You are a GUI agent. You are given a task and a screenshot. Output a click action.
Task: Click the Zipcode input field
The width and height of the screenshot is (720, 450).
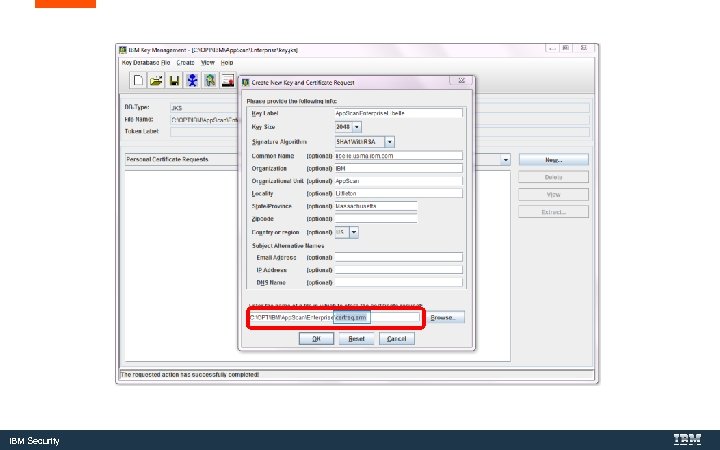(376, 219)
